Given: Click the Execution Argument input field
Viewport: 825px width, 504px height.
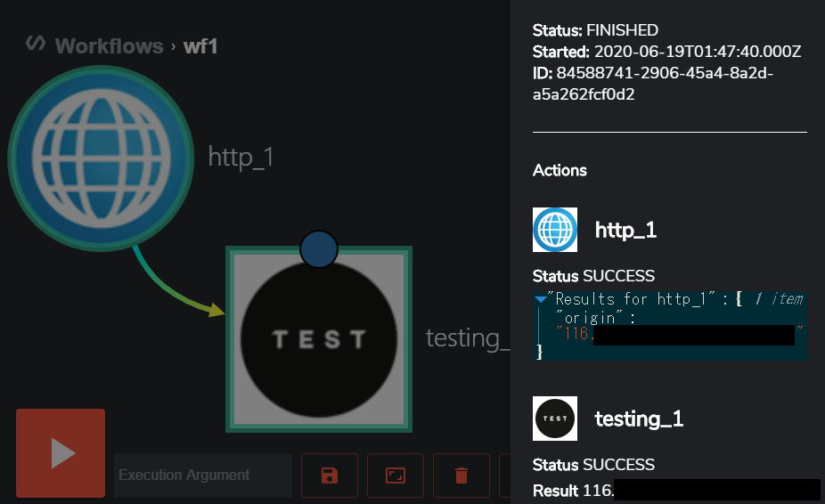Looking at the screenshot, I should (x=203, y=476).
